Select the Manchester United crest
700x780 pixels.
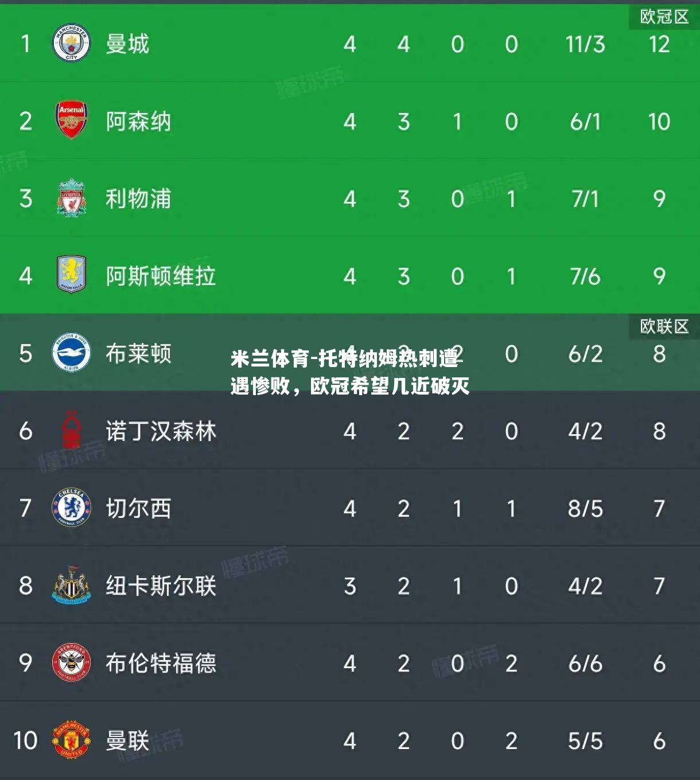[x=71, y=740]
